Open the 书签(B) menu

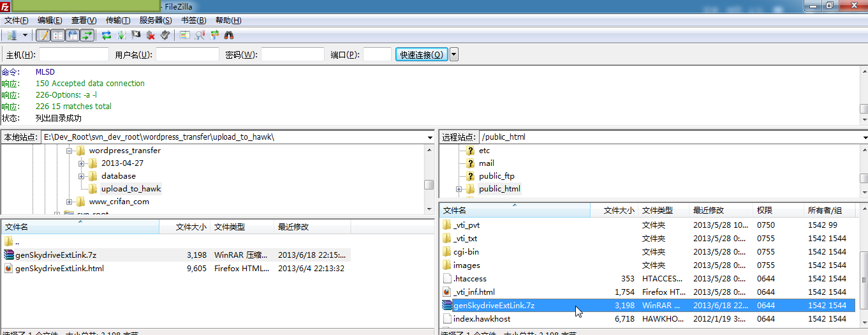tap(193, 20)
